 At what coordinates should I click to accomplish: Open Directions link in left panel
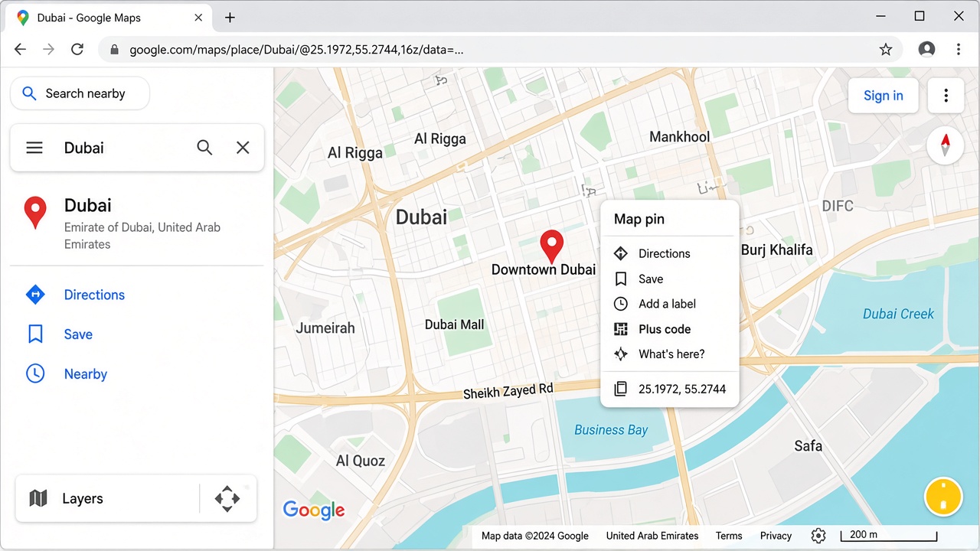pyautogui.click(x=94, y=295)
